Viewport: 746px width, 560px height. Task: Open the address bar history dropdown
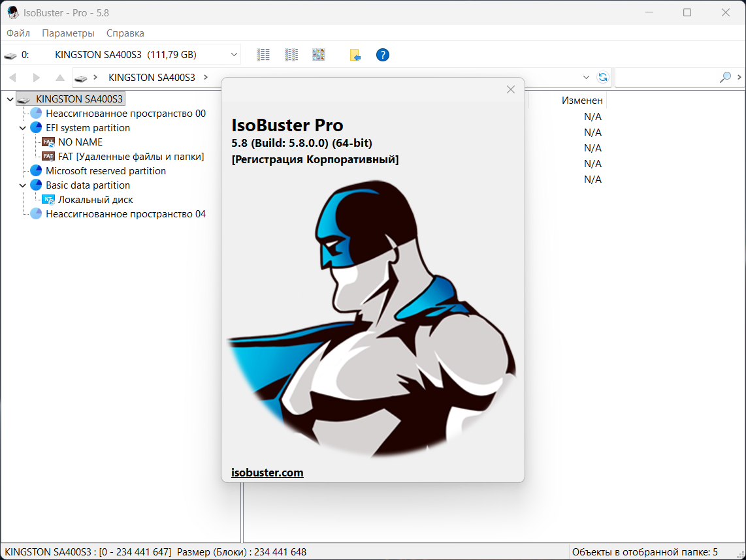point(586,78)
